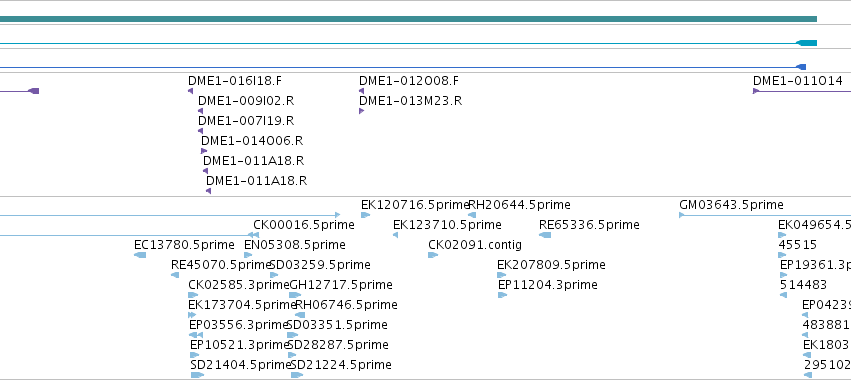Select the CK00016.5prime label
The height and width of the screenshot is (380, 851).
point(303,225)
